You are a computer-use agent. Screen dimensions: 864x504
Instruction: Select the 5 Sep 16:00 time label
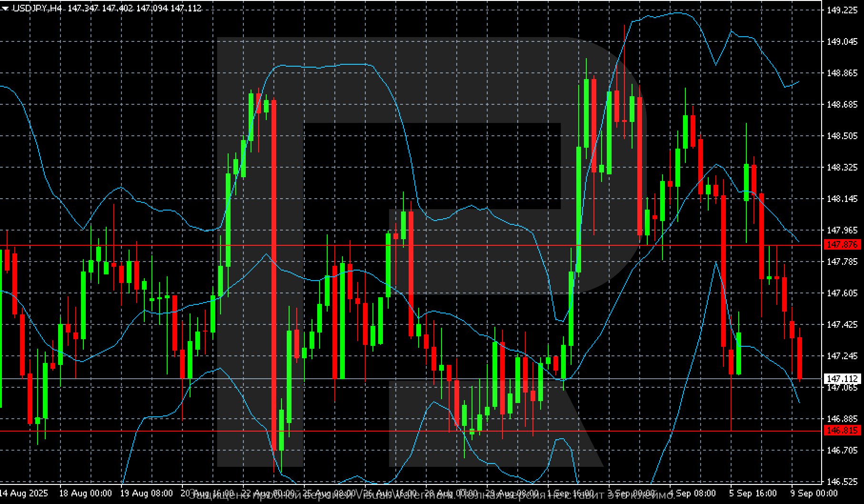[753, 493]
